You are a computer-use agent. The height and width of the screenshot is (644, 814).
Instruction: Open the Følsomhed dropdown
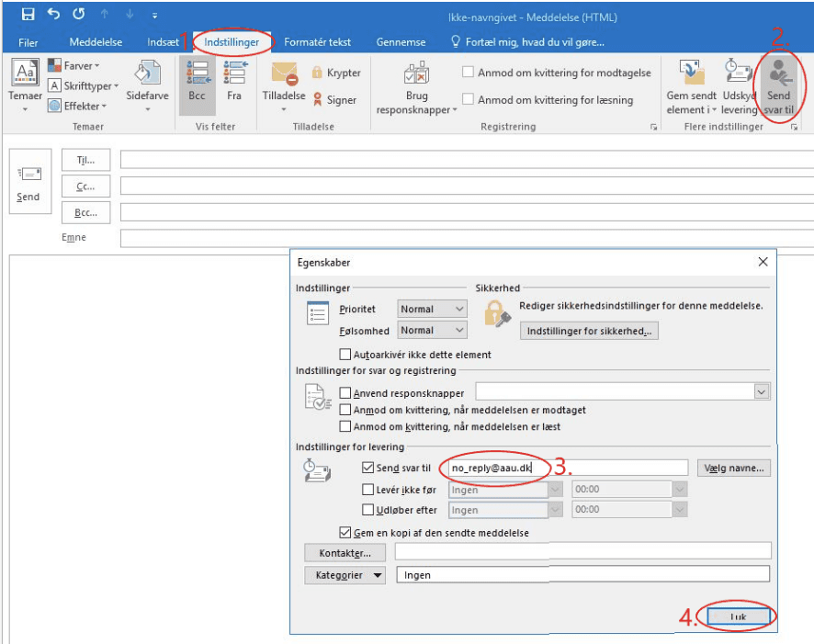pos(433,330)
